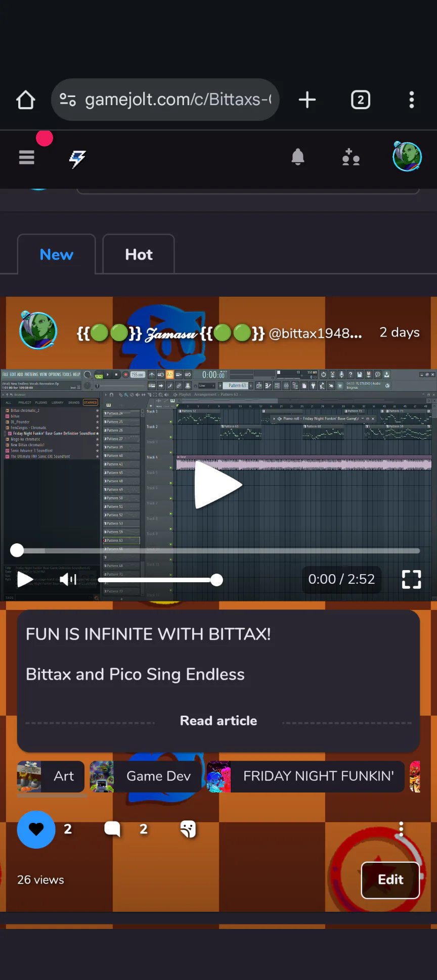Open the tab switcher showing 2 tabs

(361, 100)
